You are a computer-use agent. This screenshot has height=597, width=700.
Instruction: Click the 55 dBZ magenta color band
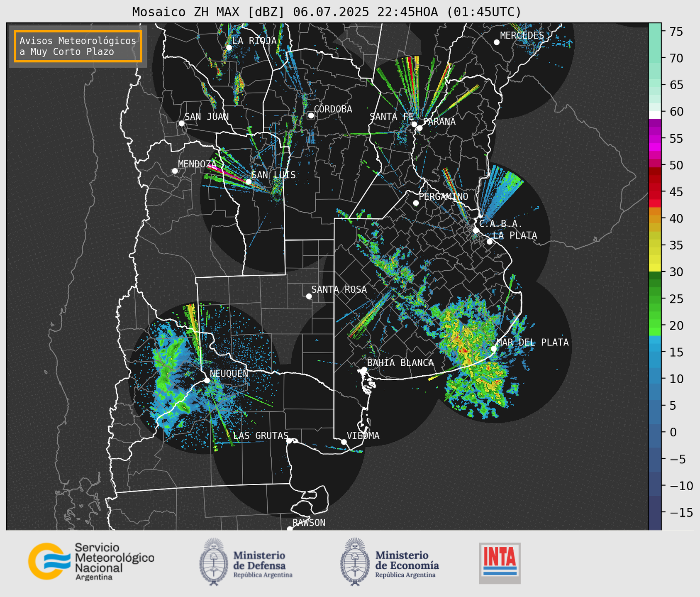(655, 139)
